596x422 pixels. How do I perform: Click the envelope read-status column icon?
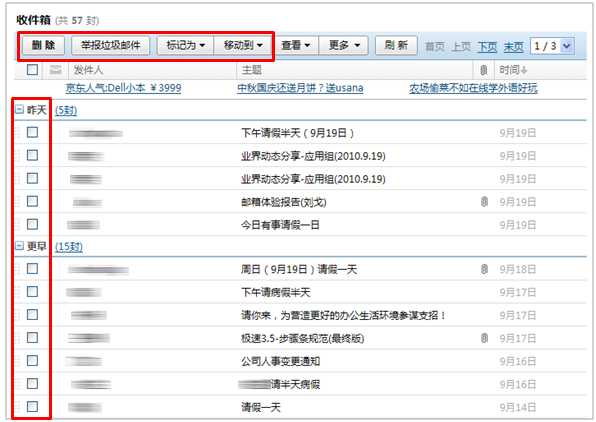[56, 70]
